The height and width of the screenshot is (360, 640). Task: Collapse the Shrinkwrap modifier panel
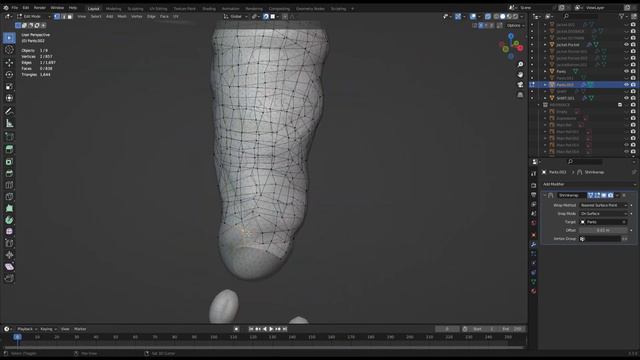pyautogui.click(x=545, y=196)
